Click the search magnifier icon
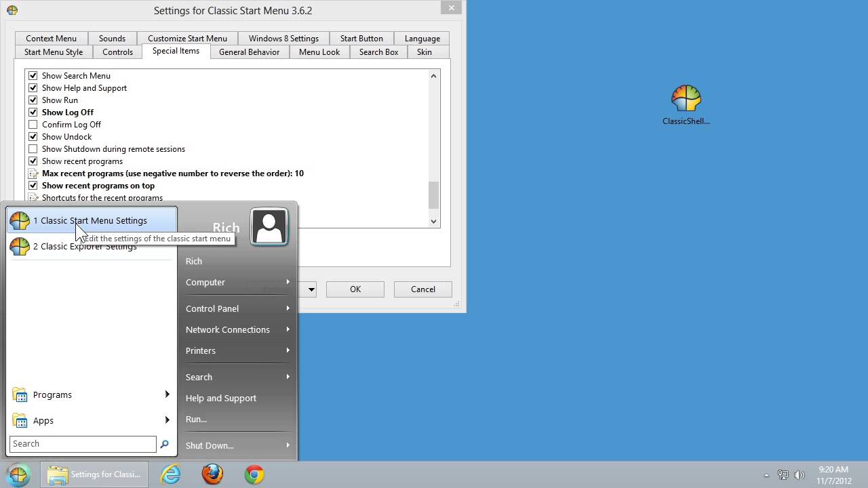This screenshot has height=488, width=868. [x=164, y=444]
